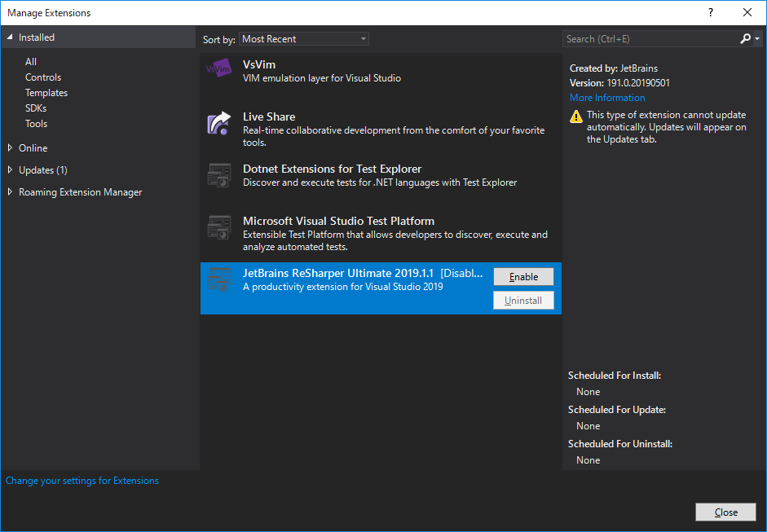Click the Live Share extension icon

click(218, 122)
